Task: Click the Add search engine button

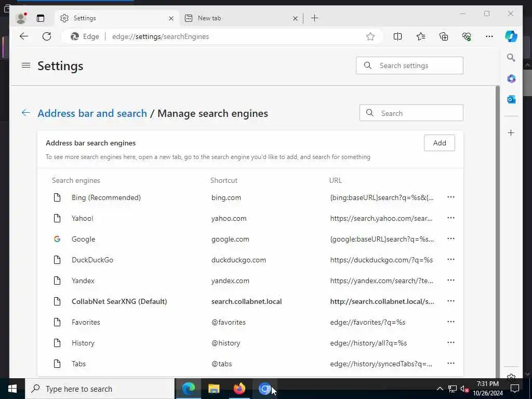Action: (x=440, y=143)
